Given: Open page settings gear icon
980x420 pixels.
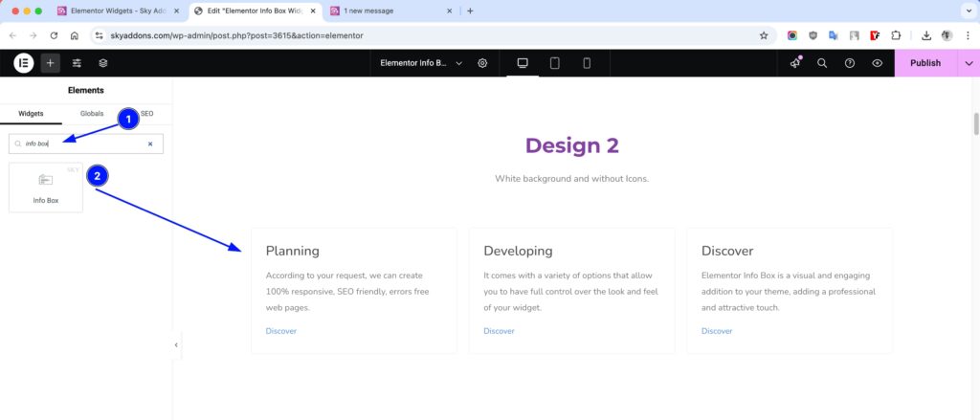Looking at the screenshot, I should click(482, 63).
